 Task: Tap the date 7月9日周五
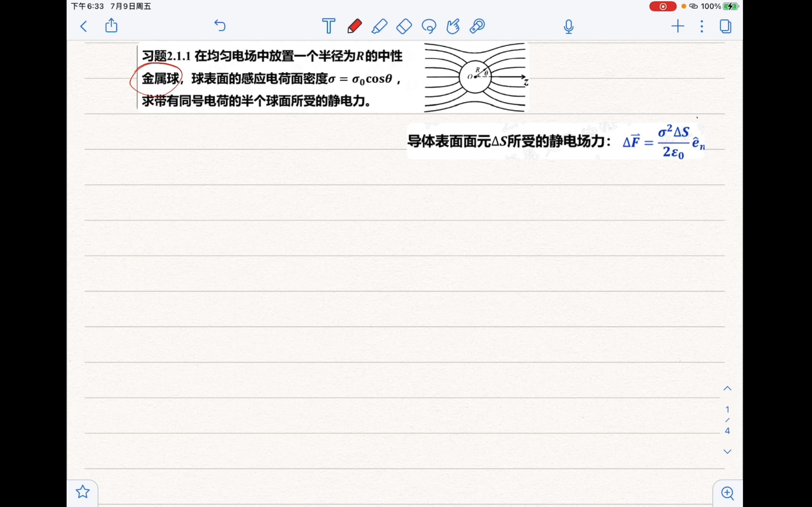coord(131,6)
